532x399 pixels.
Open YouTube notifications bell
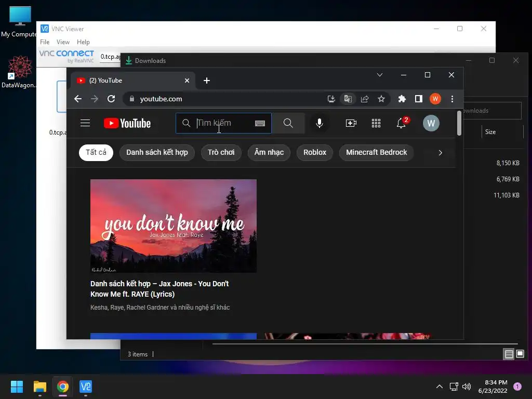[401, 123]
